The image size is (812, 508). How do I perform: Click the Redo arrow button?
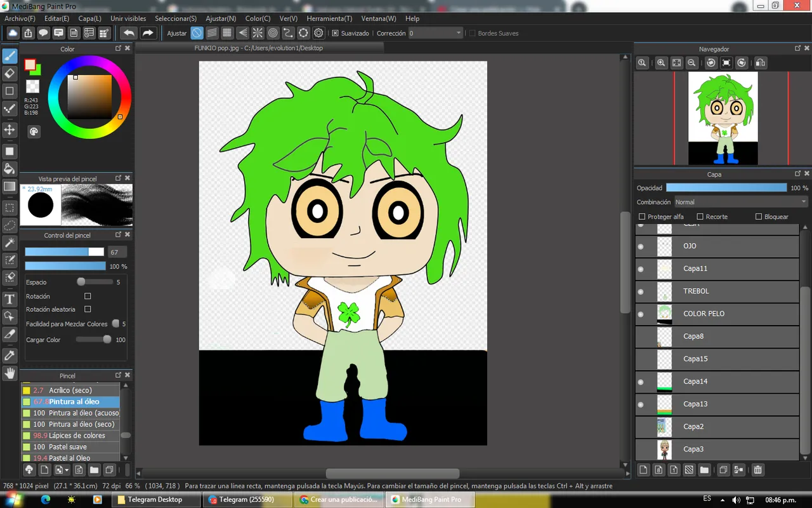(148, 33)
